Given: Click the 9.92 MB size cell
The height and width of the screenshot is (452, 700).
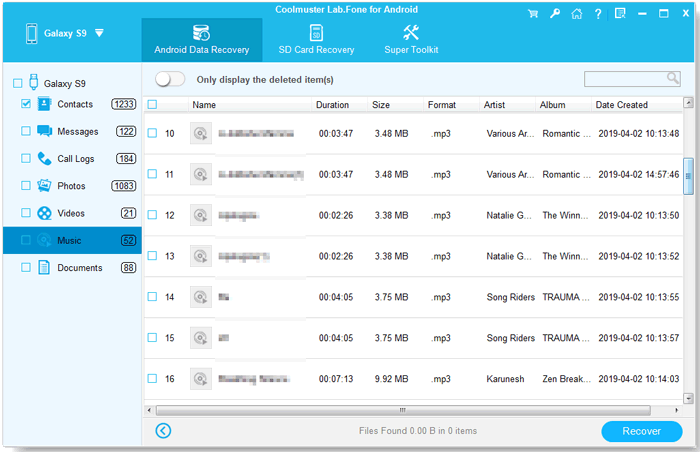Looking at the screenshot, I should coord(392,379).
